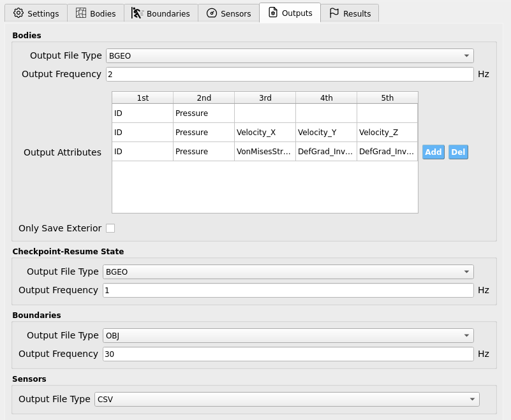This screenshot has height=420, width=511.
Task: Click the 1st column header
Action: (143, 98)
